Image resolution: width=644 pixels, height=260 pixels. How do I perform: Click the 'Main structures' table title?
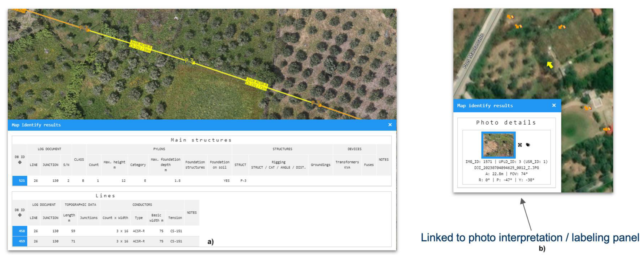coord(201,140)
